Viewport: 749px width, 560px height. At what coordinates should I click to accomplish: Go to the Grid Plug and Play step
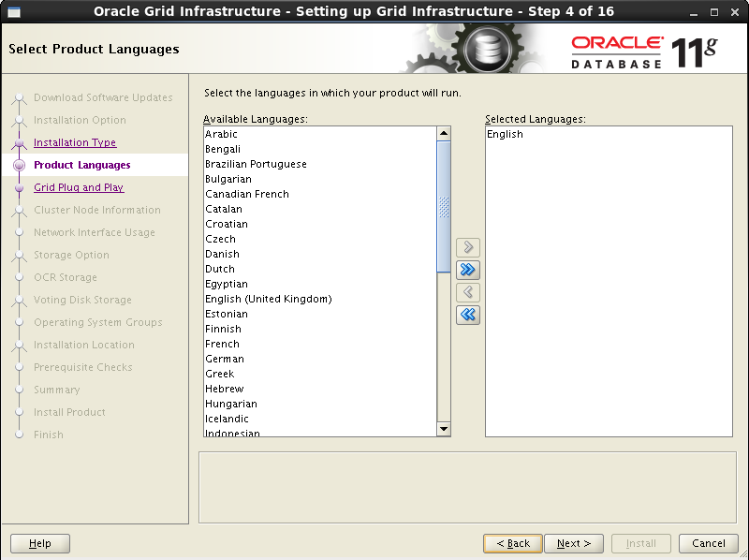[79, 187]
